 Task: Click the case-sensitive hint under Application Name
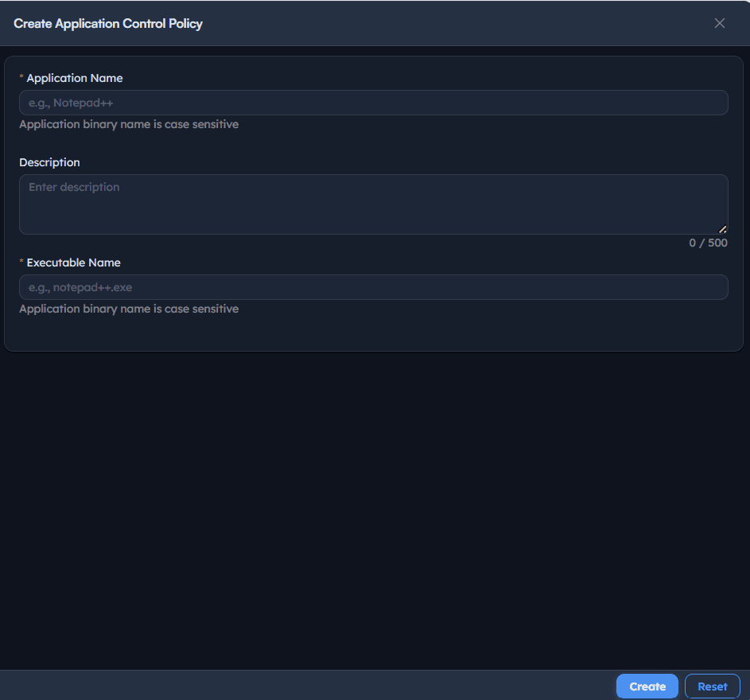click(x=129, y=124)
